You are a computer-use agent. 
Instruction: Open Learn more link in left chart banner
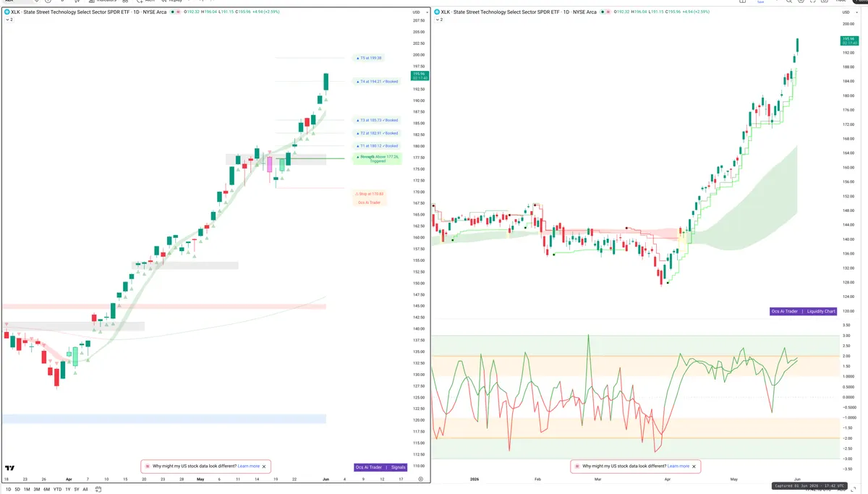coord(248,467)
